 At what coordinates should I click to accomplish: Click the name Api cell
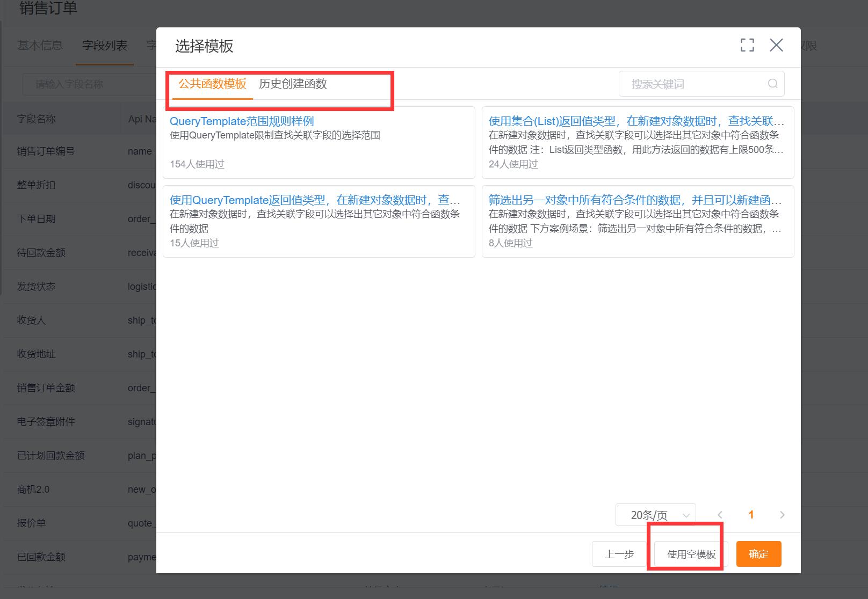point(140,151)
